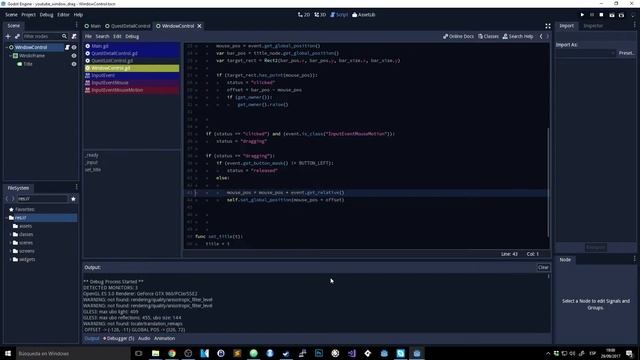
Task: Go to the next edited document
Action: click(547, 36)
